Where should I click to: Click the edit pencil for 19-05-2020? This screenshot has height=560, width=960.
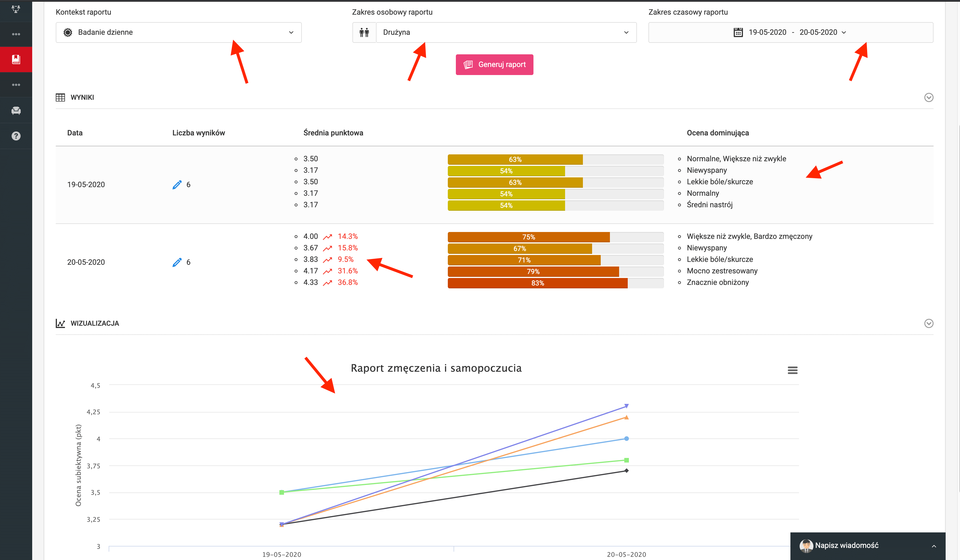(x=177, y=185)
